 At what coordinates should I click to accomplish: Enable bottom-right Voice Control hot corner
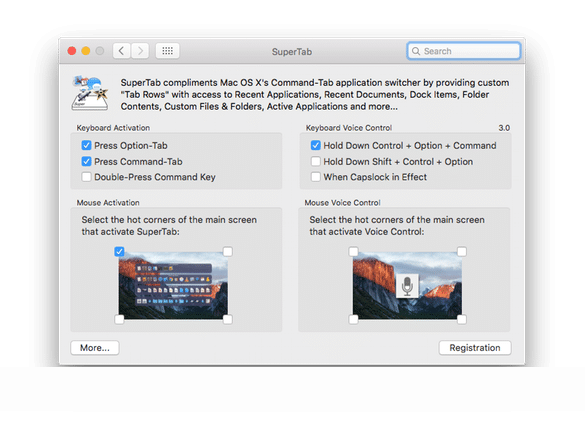pyautogui.click(x=462, y=319)
